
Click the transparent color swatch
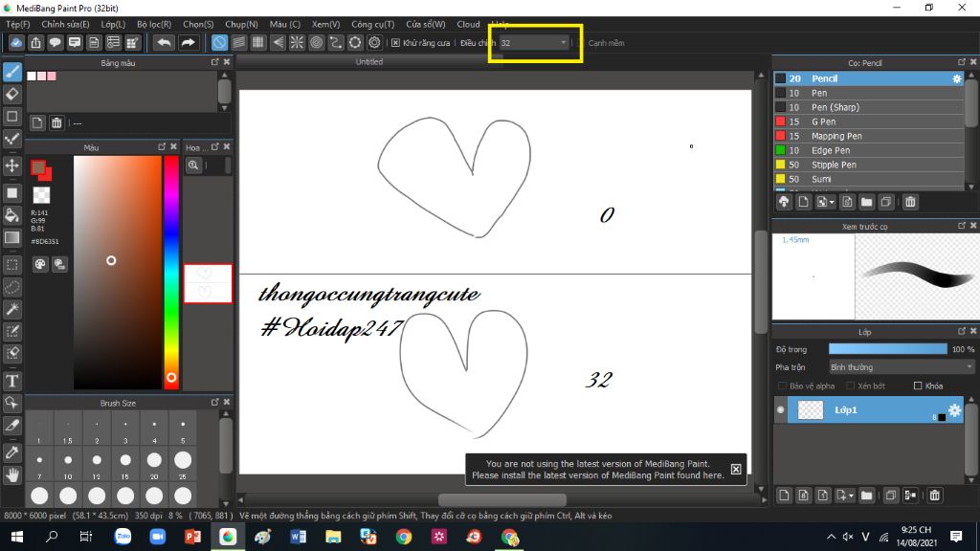tap(41, 195)
